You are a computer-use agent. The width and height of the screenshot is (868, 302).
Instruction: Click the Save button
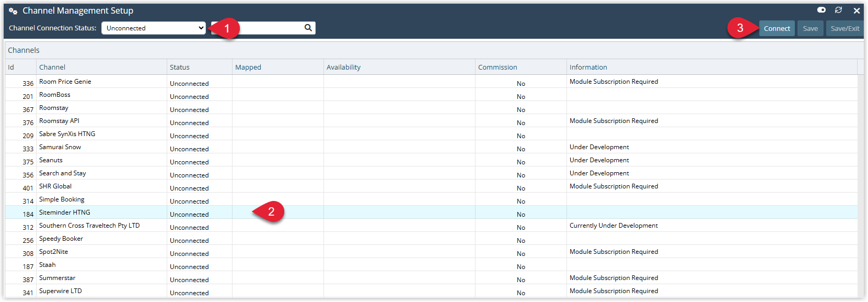coord(810,28)
